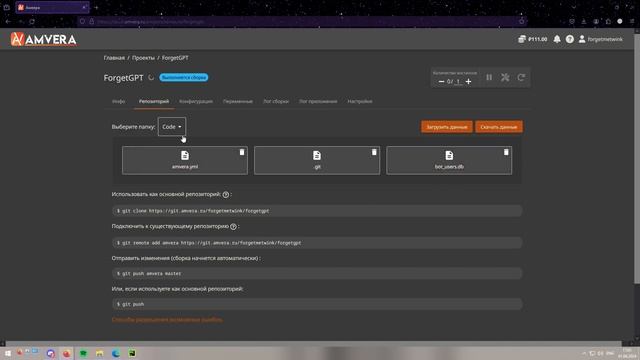The width and height of the screenshot is (640, 360).
Task: Open a new browser tab
Action: click(96, 7)
